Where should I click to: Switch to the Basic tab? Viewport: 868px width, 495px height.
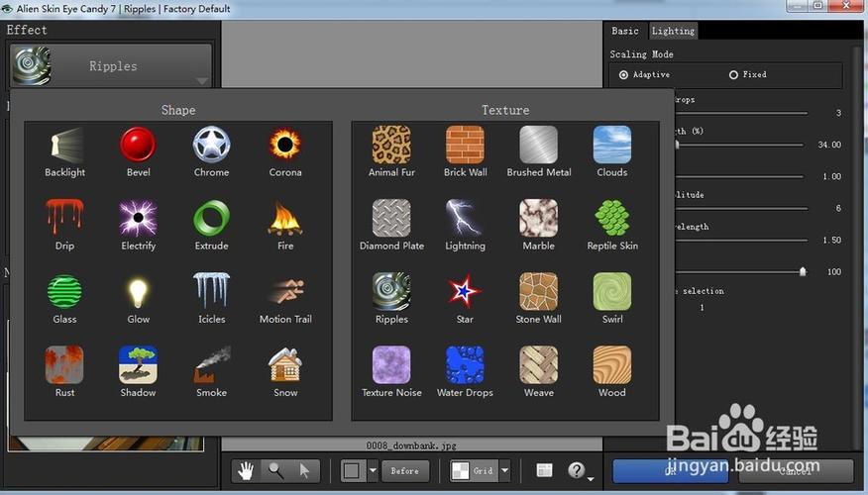pyautogui.click(x=625, y=31)
